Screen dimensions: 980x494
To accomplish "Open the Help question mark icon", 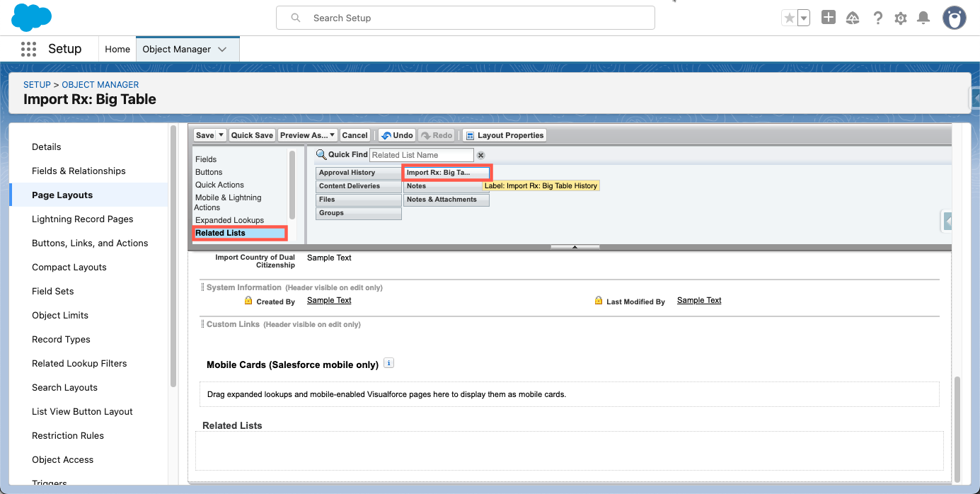I will tap(877, 18).
